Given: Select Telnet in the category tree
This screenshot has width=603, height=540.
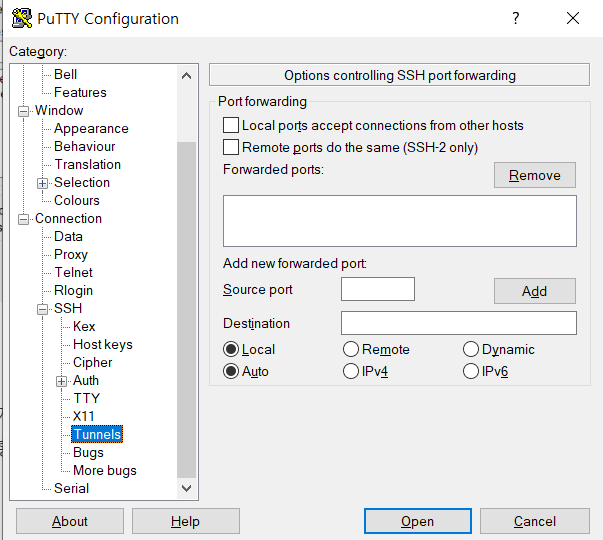Looking at the screenshot, I should tap(73, 272).
